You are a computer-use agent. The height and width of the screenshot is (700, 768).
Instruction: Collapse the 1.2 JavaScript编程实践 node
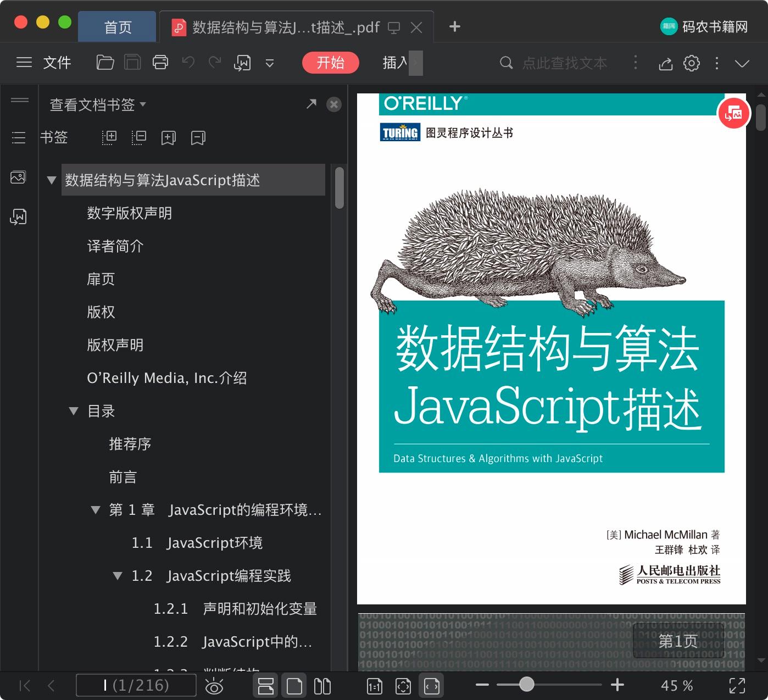(118, 576)
